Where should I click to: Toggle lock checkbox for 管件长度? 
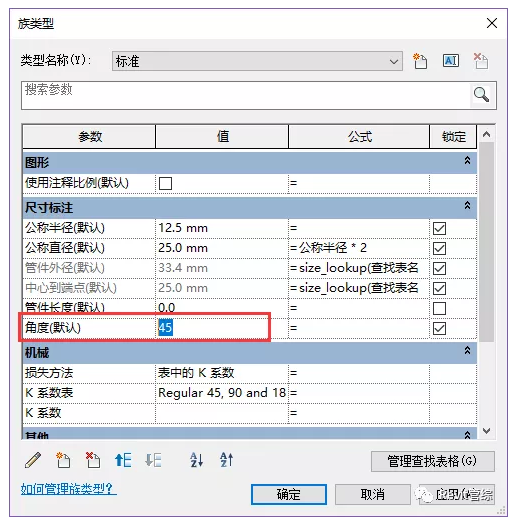click(x=439, y=308)
